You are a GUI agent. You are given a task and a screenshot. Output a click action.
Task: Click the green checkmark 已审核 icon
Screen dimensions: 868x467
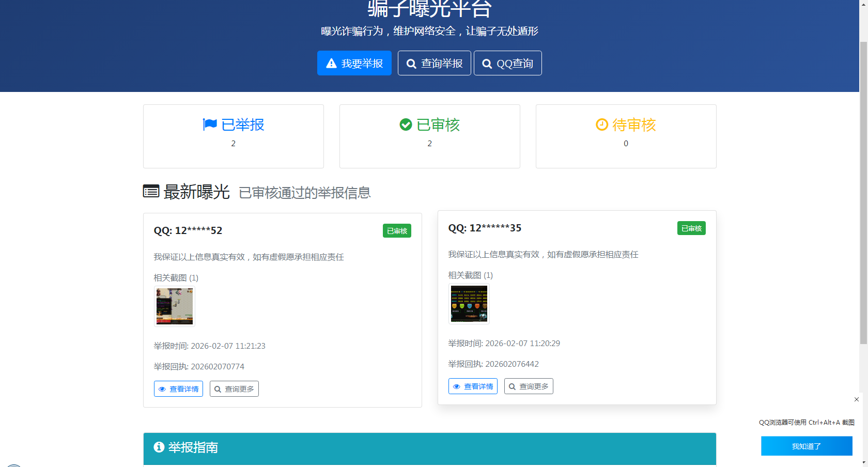[x=406, y=124]
